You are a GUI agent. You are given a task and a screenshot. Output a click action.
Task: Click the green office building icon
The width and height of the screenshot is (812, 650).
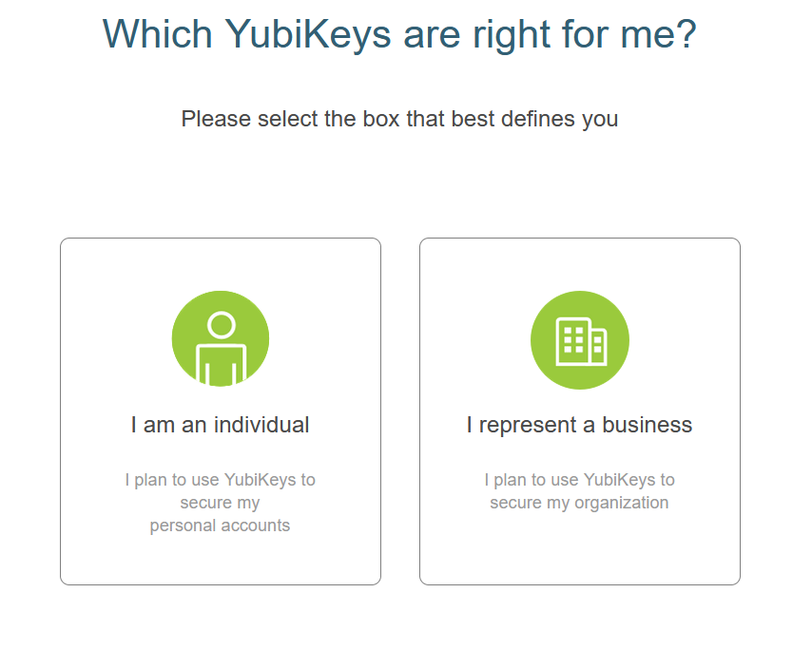click(x=580, y=340)
